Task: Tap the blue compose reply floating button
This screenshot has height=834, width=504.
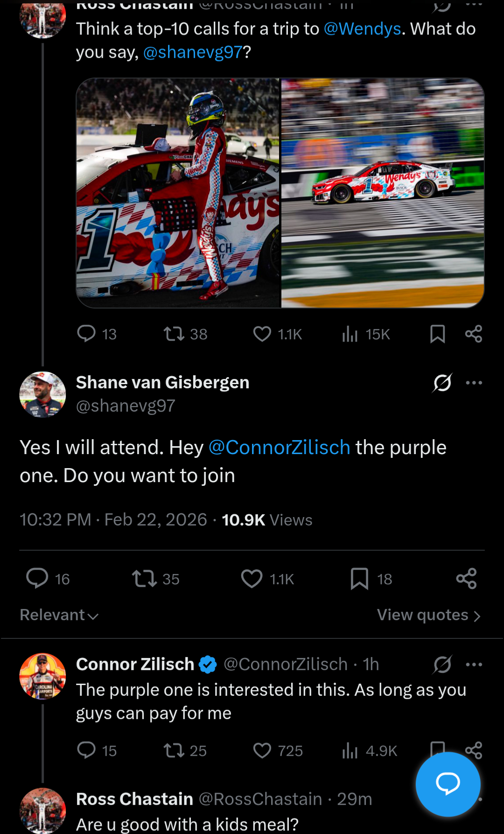Action: (x=448, y=784)
